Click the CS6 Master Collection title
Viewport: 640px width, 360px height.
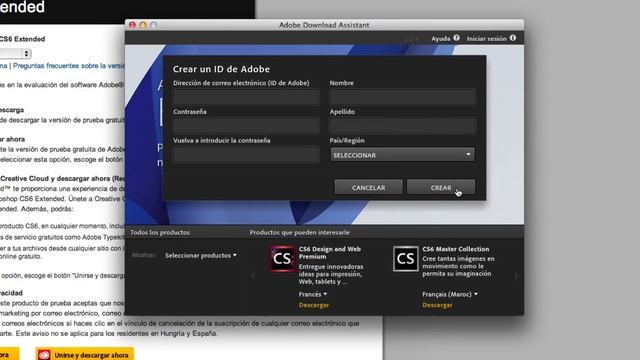(456, 249)
